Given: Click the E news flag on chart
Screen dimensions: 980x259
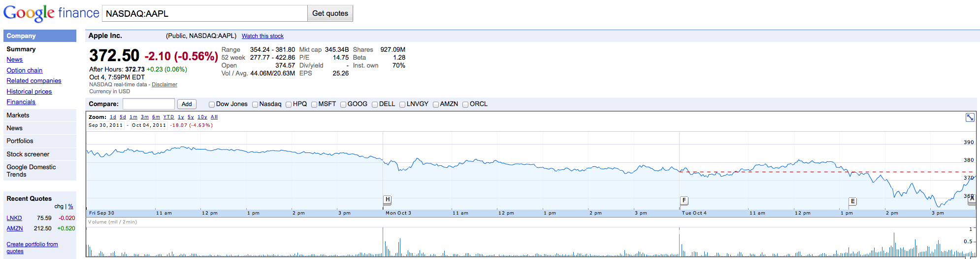Looking at the screenshot, I should coord(852,201).
